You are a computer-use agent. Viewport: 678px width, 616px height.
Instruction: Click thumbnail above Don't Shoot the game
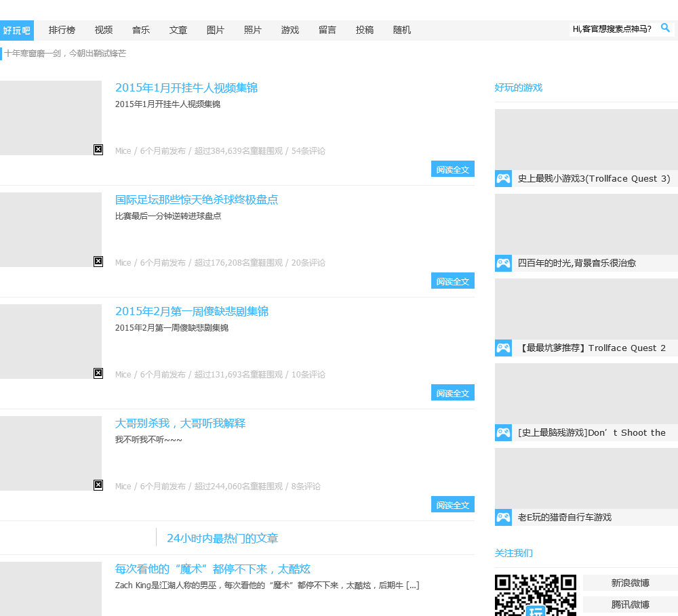click(586, 393)
